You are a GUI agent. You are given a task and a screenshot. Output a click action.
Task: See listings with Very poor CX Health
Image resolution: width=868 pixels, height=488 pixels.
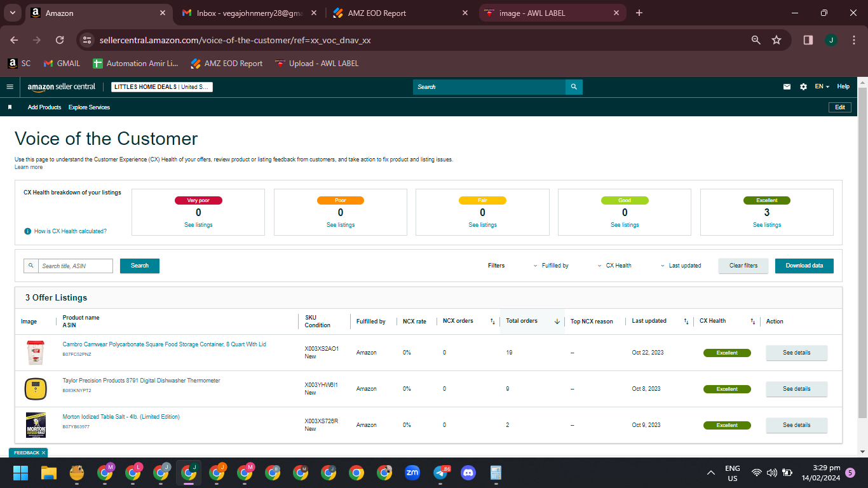tap(198, 225)
